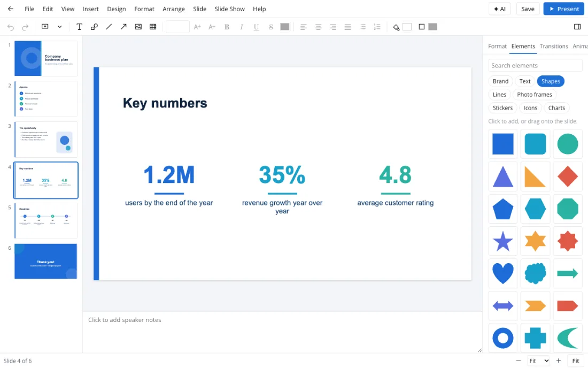Justify text alignment
The height and width of the screenshot is (368, 588).
point(347,27)
